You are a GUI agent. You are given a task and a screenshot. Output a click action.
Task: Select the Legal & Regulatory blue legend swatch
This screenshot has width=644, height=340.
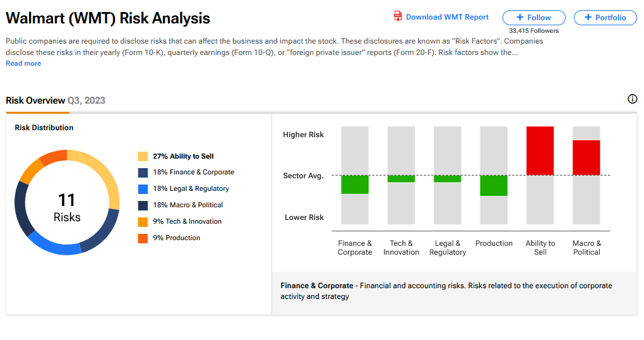point(143,189)
